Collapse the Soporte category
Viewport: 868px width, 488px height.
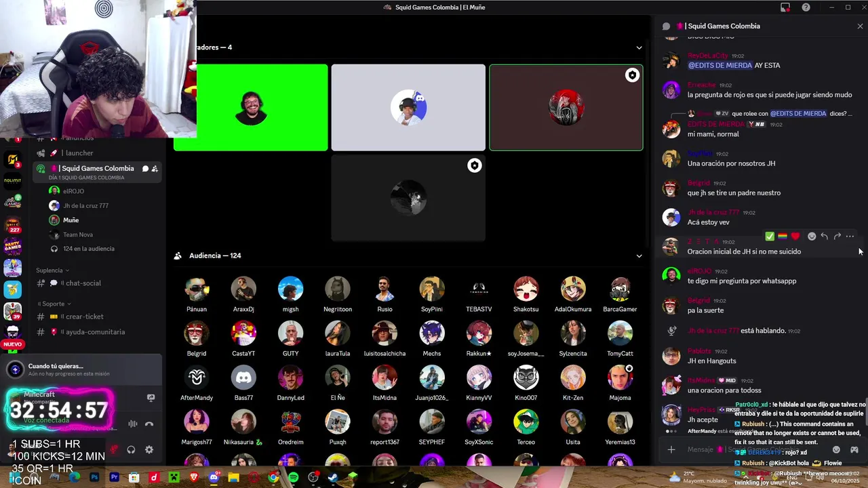pos(54,304)
